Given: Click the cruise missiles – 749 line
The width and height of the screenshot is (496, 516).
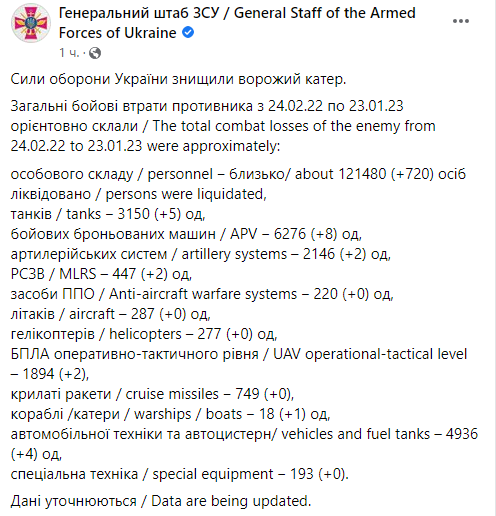Looking at the screenshot, I should coord(152,394).
